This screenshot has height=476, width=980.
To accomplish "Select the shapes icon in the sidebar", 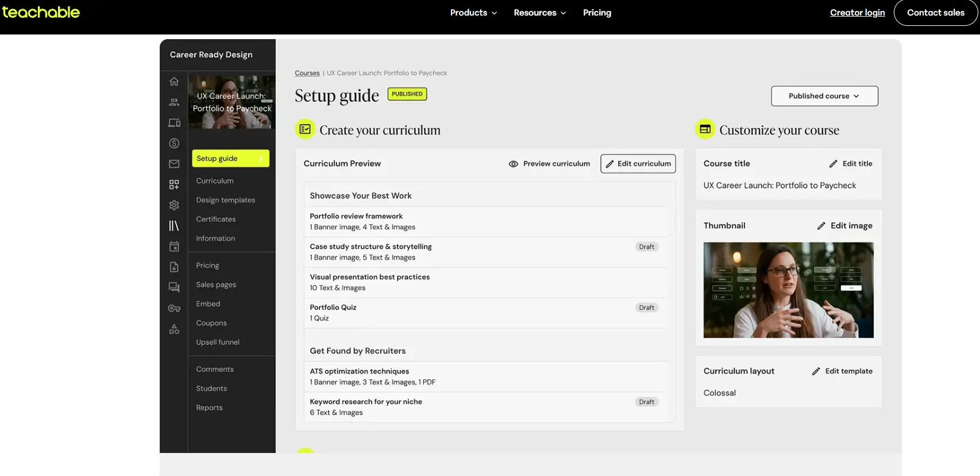I will [x=174, y=329].
